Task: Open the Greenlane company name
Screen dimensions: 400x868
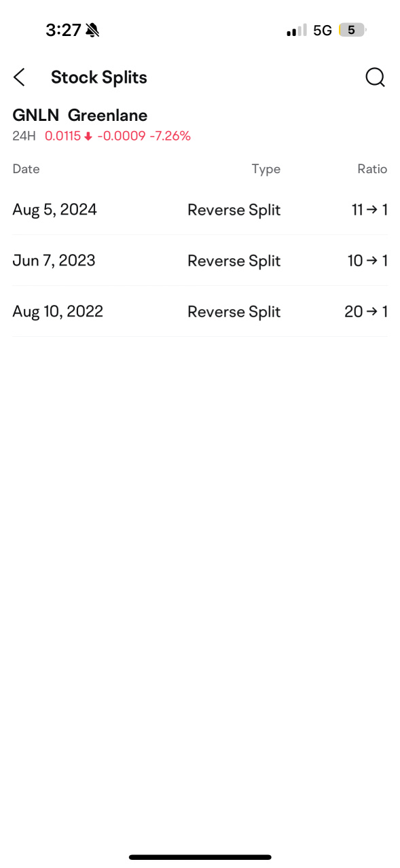Action: [x=107, y=115]
